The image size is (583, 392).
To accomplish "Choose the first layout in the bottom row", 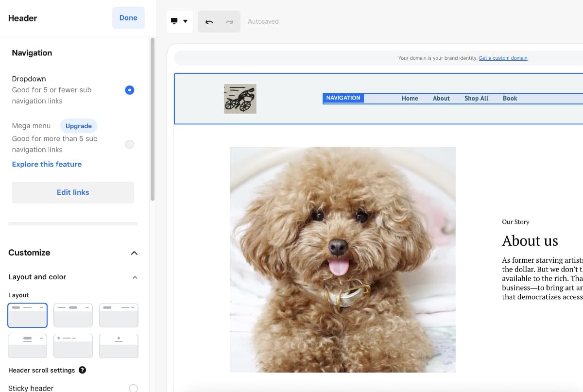I will point(28,346).
